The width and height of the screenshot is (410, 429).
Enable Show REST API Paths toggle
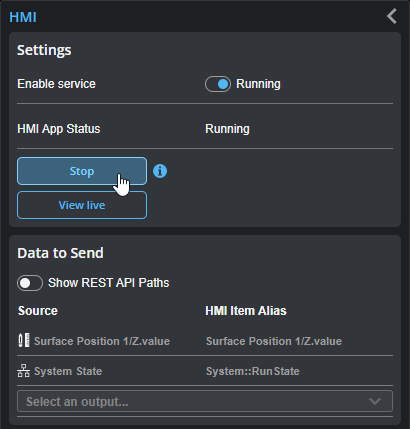30,283
